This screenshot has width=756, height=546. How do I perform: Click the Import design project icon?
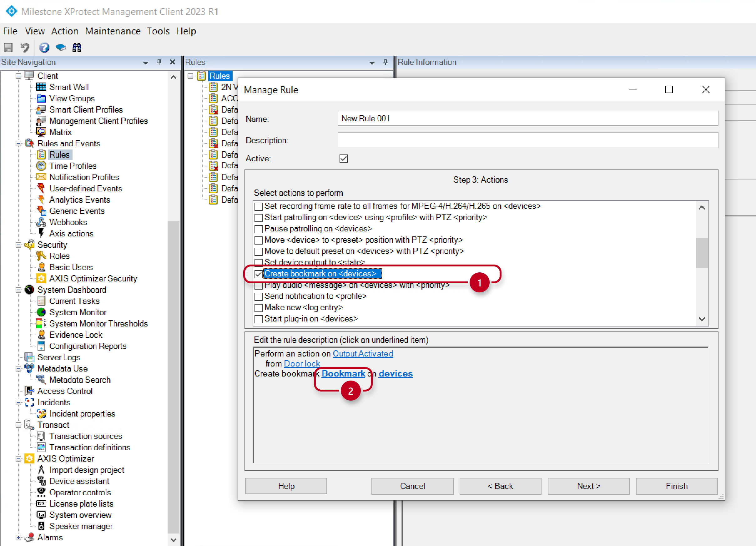(41, 470)
